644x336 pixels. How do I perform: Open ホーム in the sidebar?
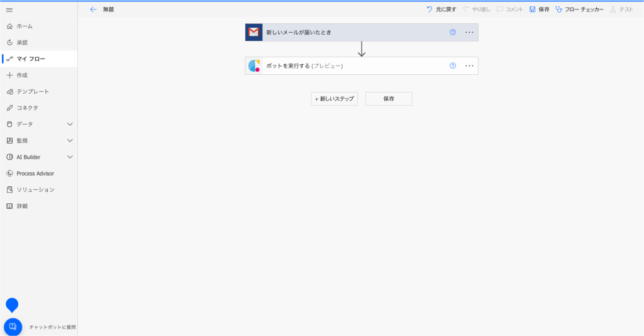pos(38,26)
